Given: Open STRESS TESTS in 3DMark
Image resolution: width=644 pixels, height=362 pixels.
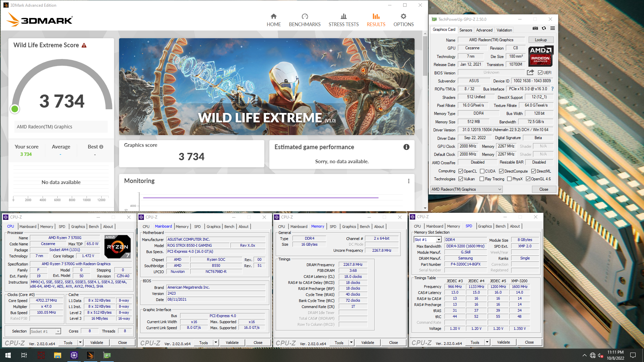Looking at the screenshot, I should click(x=343, y=20).
